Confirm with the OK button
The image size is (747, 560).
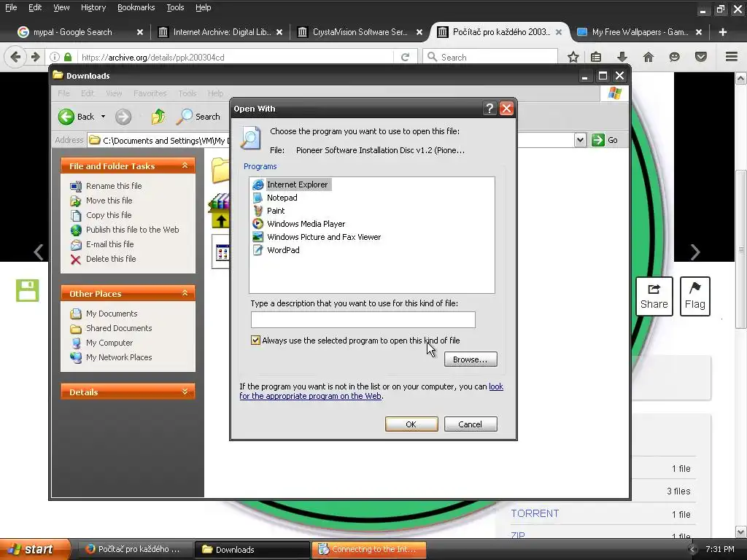click(411, 424)
